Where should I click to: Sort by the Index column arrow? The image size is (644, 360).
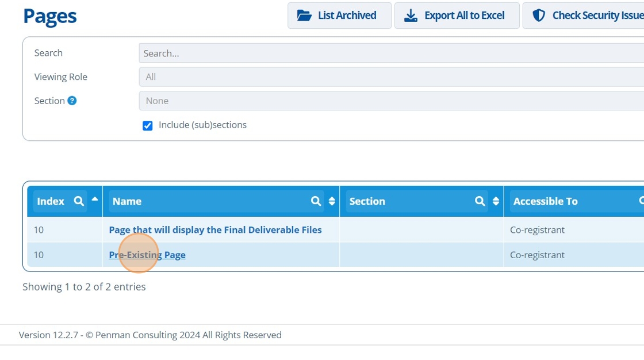pyautogui.click(x=95, y=199)
